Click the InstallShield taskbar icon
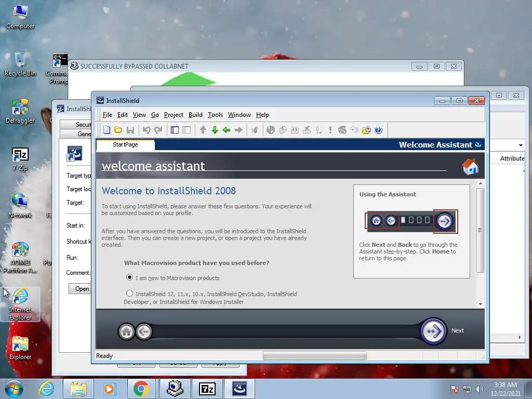The image size is (532, 399). point(239,389)
